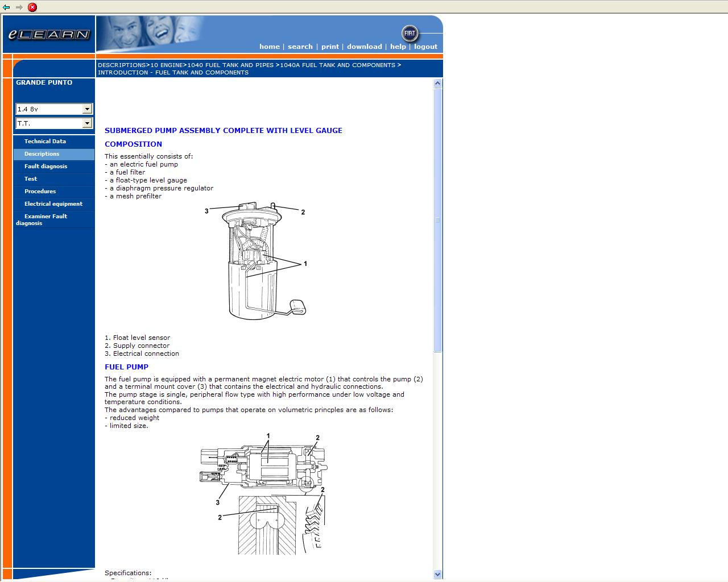Click the scrollbar down arrow

437,574
